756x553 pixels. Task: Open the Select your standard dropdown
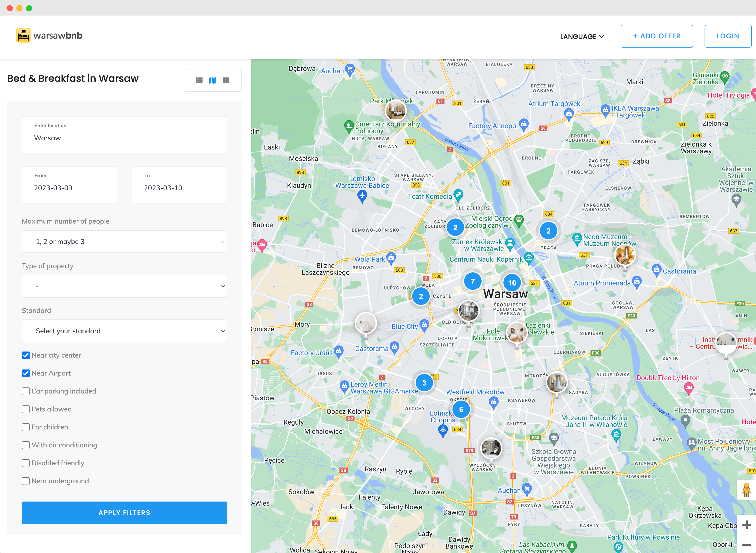124,331
